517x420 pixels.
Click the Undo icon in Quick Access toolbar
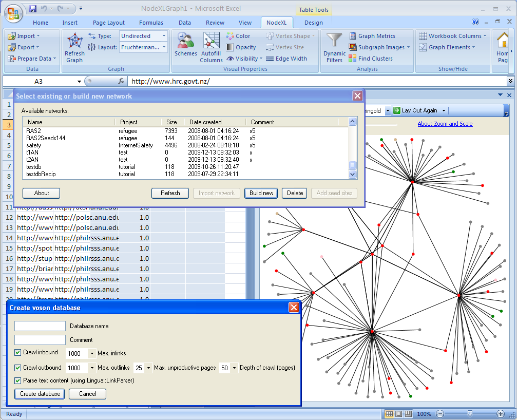(x=44, y=9)
